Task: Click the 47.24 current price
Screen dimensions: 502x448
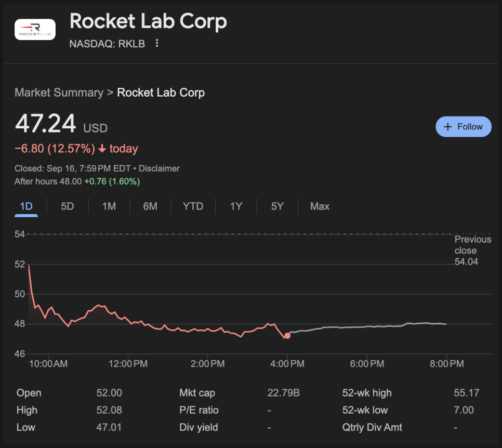Action: click(x=45, y=124)
